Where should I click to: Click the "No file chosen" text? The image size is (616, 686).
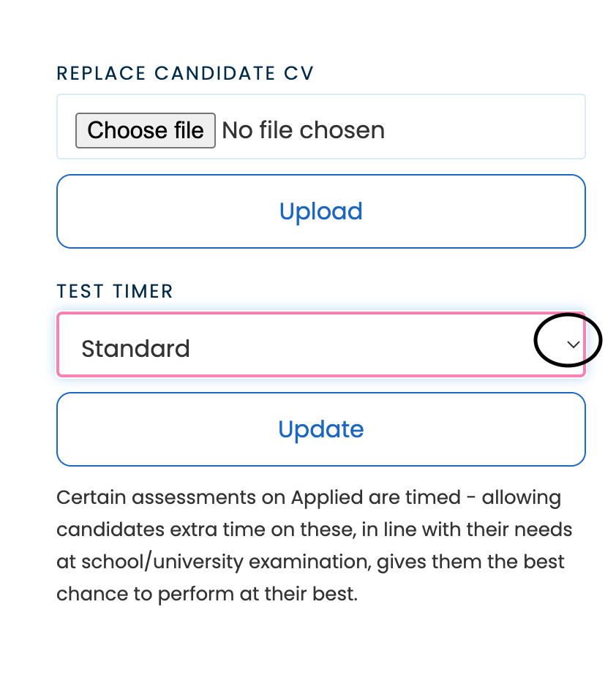point(303,130)
